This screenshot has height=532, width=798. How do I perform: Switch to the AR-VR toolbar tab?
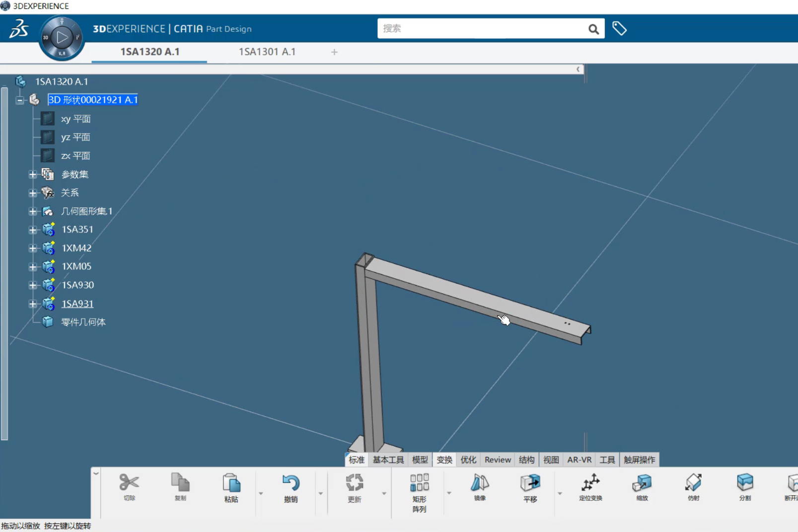[x=579, y=459]
